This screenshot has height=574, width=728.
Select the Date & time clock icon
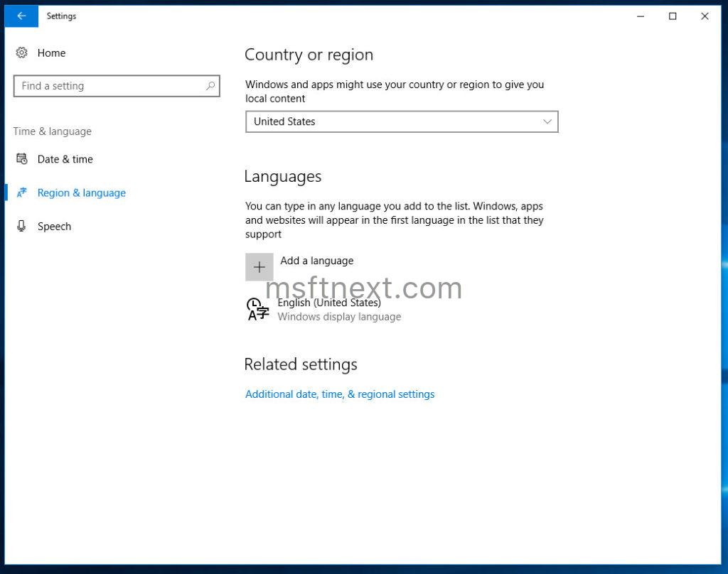(21, 159)
